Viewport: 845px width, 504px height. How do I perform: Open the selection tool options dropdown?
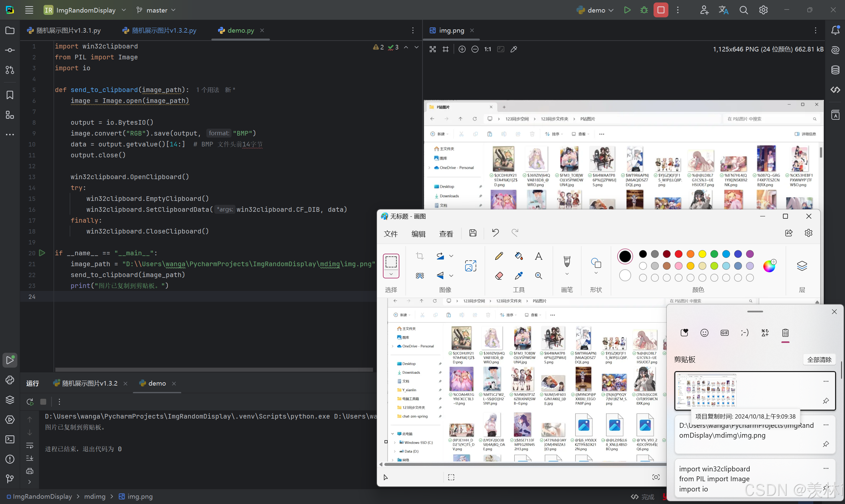point(391,274)
